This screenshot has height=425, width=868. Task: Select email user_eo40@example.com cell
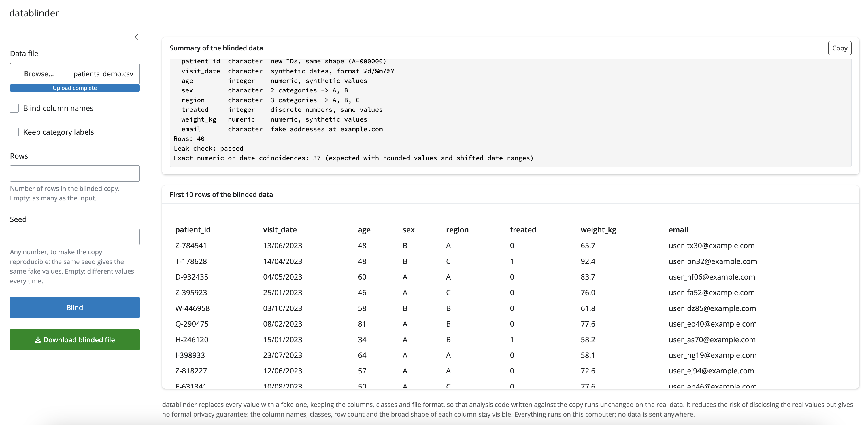pos(713,324)
